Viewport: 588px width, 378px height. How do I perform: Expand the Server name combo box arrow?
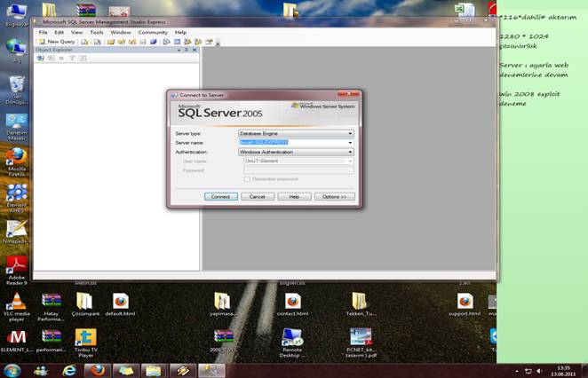(x=350, y=143)
